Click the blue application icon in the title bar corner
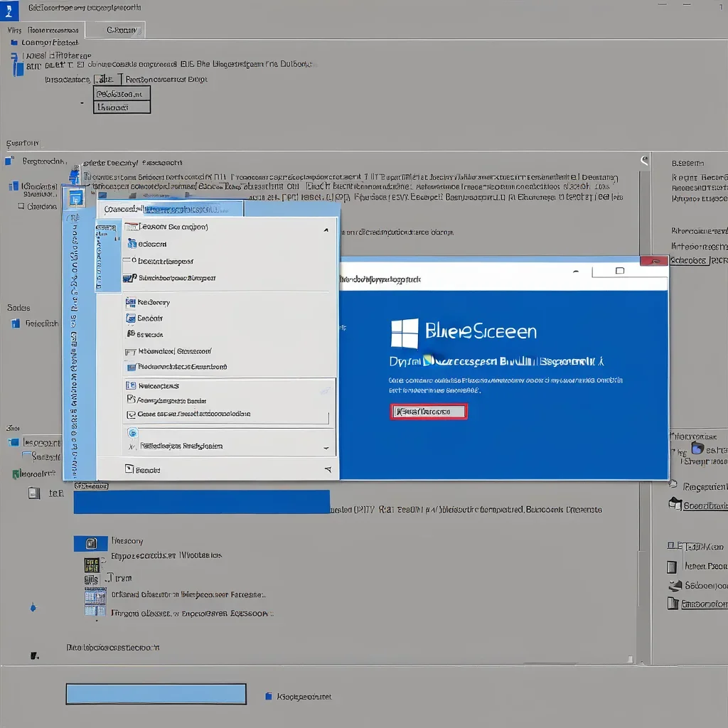 [x=9, y=10]
